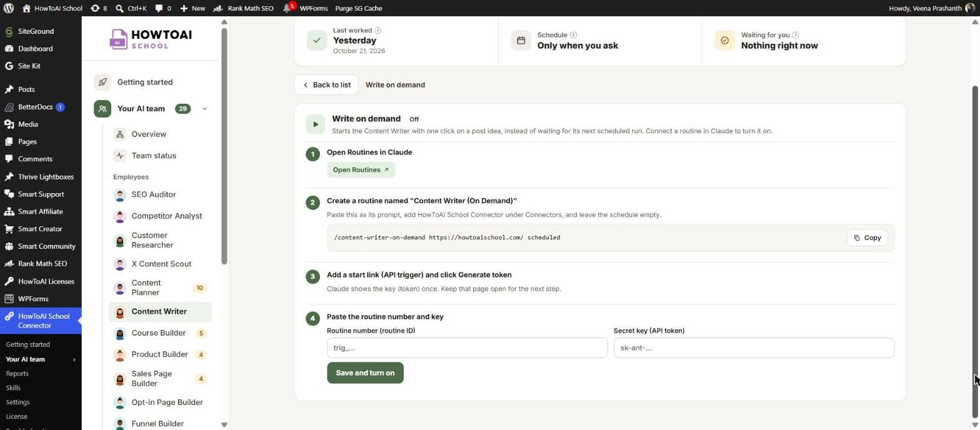980x430 pixels.
Task: Open Routines in Claude
Action: pos(361,170)
